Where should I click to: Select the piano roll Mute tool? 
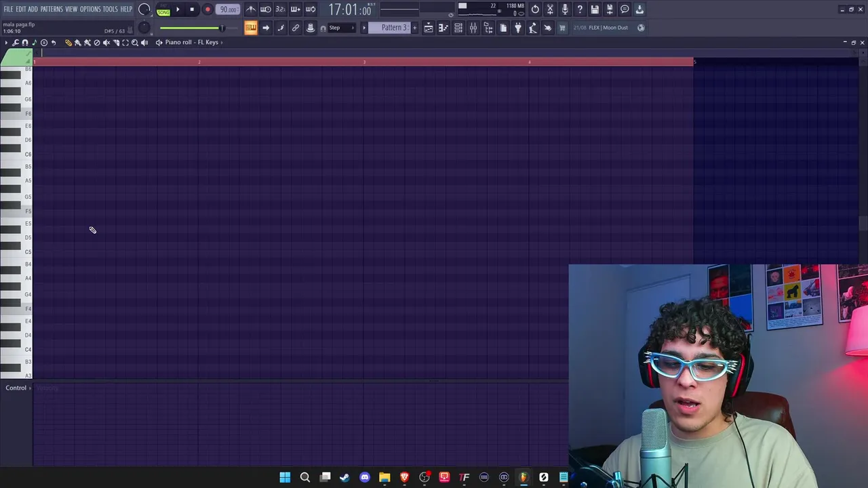coord(106,43)
